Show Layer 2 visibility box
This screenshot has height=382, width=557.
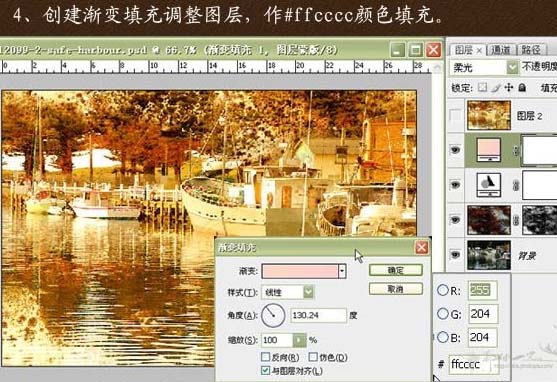[x=455, y=115]
